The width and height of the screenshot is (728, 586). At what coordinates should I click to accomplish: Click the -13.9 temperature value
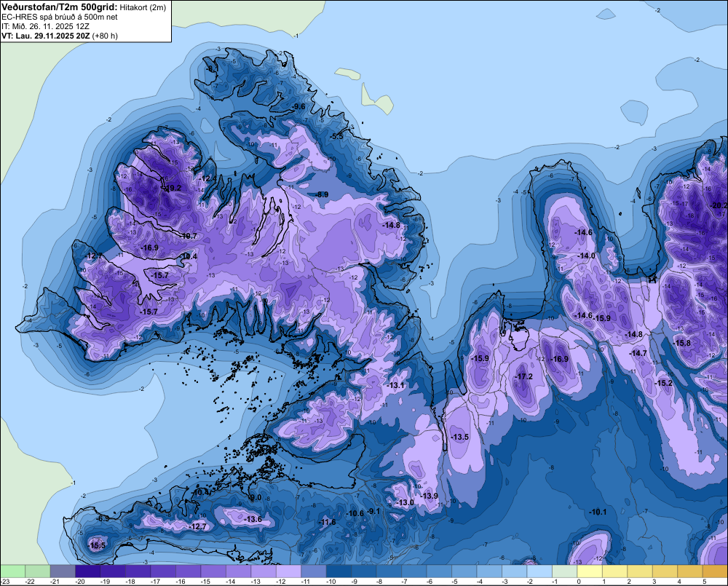click(x=430, y=496)
